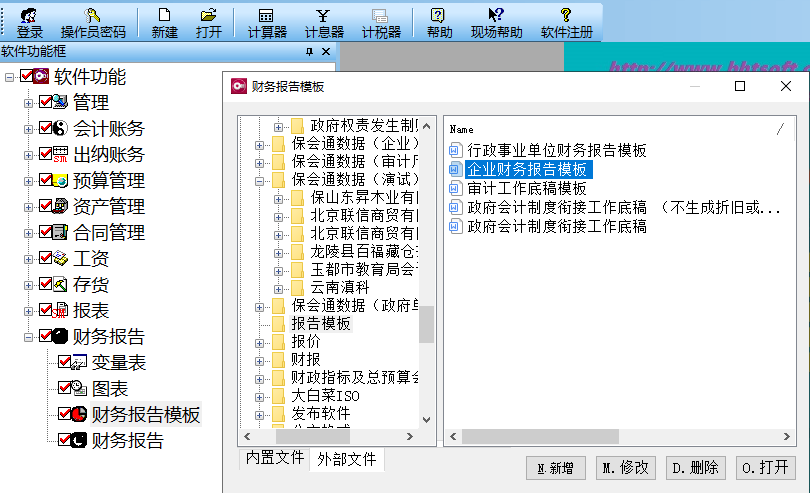Collapse the 财务报告 tree node
Screen dimensions: 810x493
(x=29, y=336)
